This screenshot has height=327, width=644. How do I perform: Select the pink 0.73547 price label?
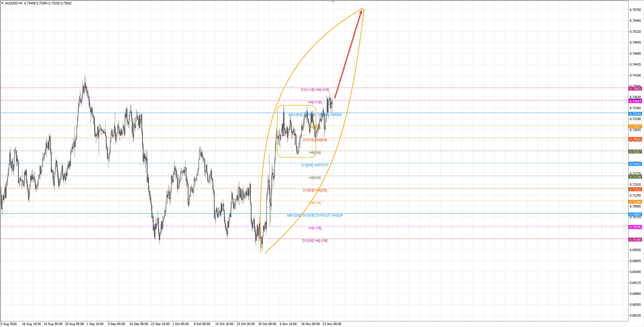coord(635,101)
